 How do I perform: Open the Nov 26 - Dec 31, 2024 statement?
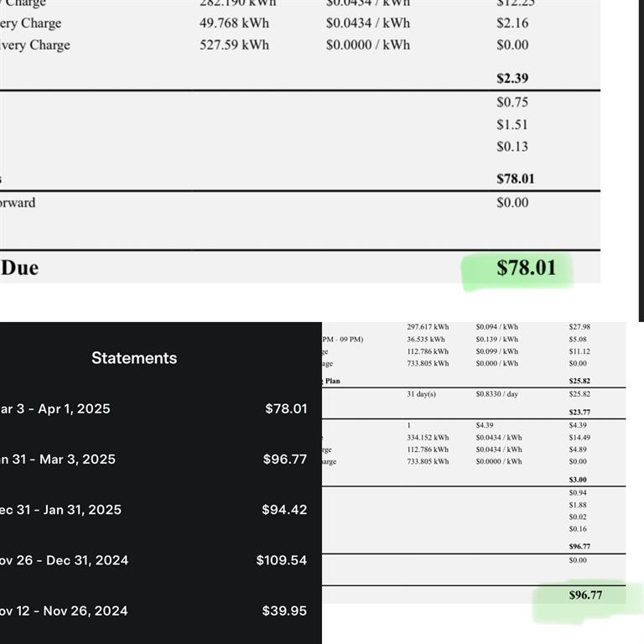pos(154,560)
